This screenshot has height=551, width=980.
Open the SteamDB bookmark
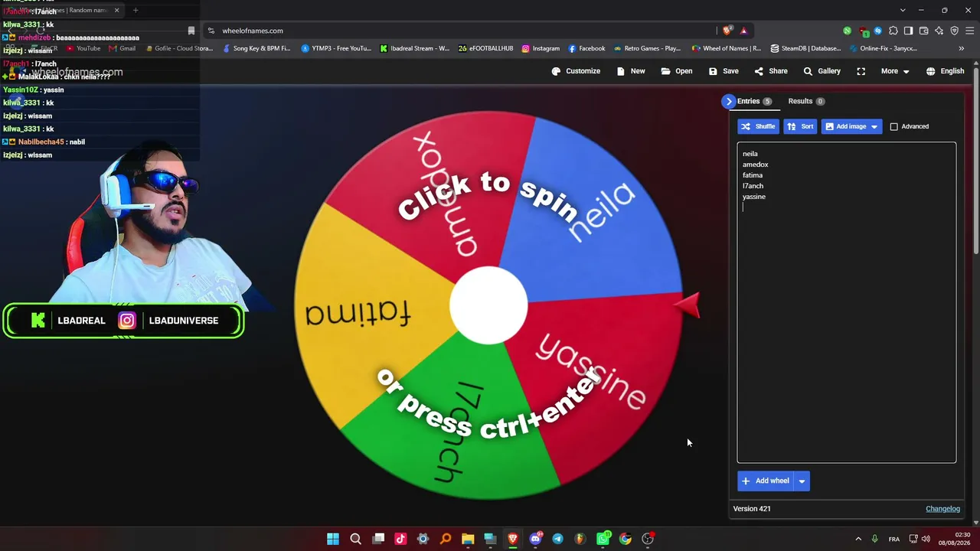click(x=805, y=48)
